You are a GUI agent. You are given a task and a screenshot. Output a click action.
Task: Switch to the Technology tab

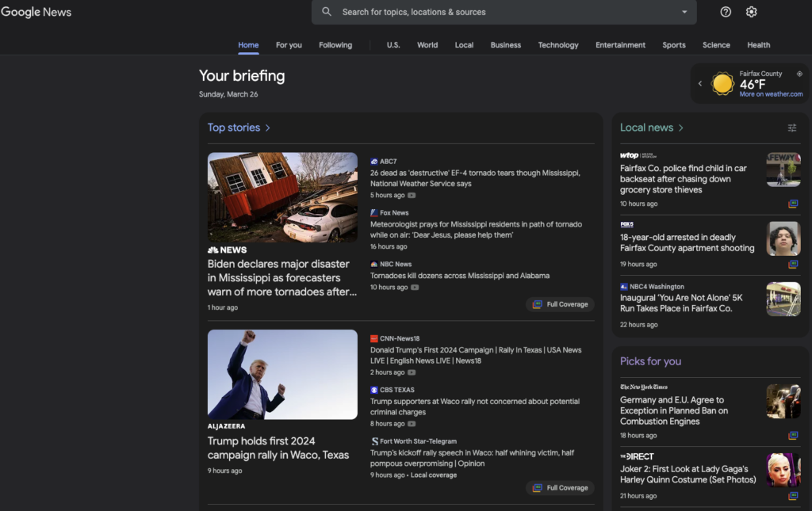pyautogui.click(x=558, y=45)
